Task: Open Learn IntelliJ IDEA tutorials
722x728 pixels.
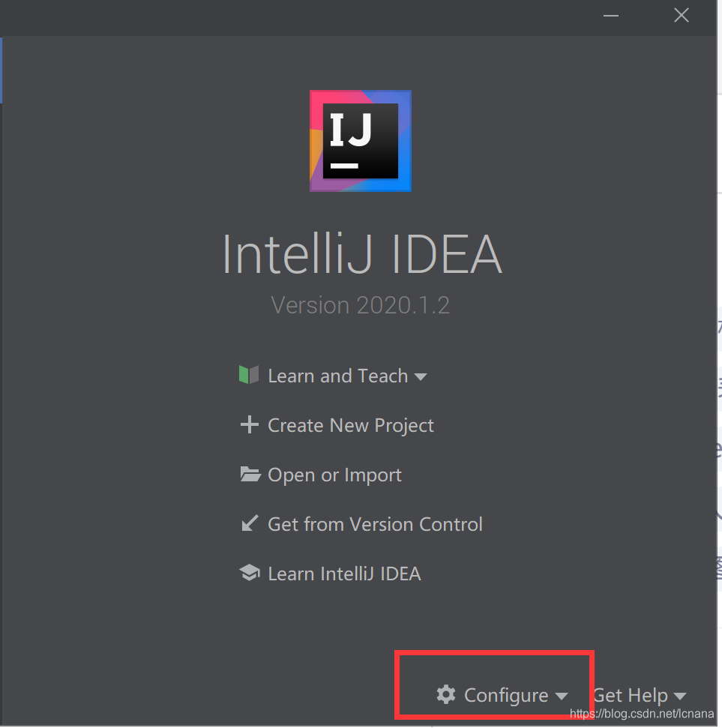Action: pos(344,572)
